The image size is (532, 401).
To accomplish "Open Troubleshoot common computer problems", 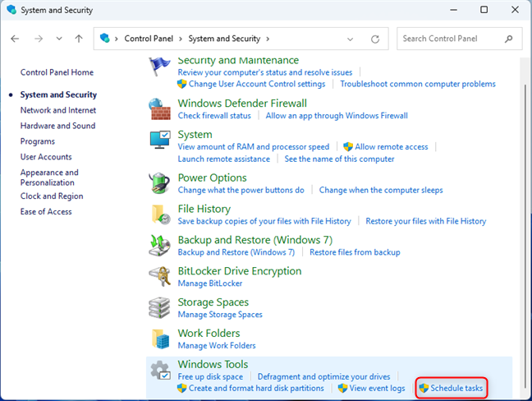I will coord(418,84).
